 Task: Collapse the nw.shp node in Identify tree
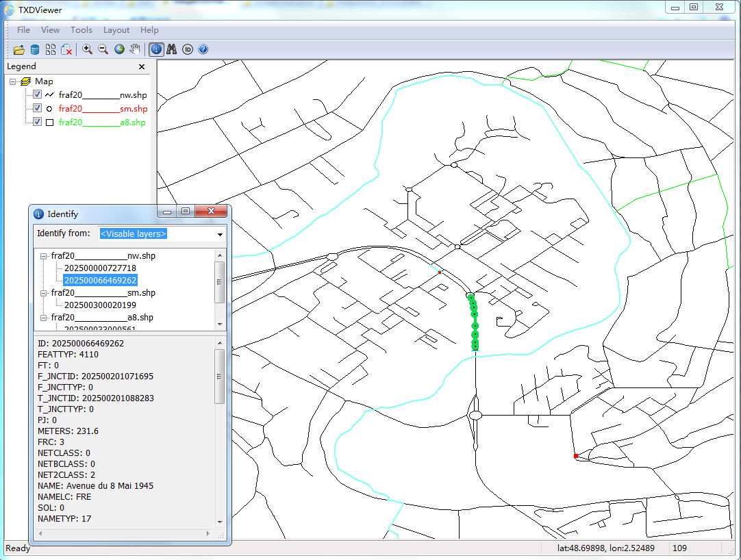point(44,256)
